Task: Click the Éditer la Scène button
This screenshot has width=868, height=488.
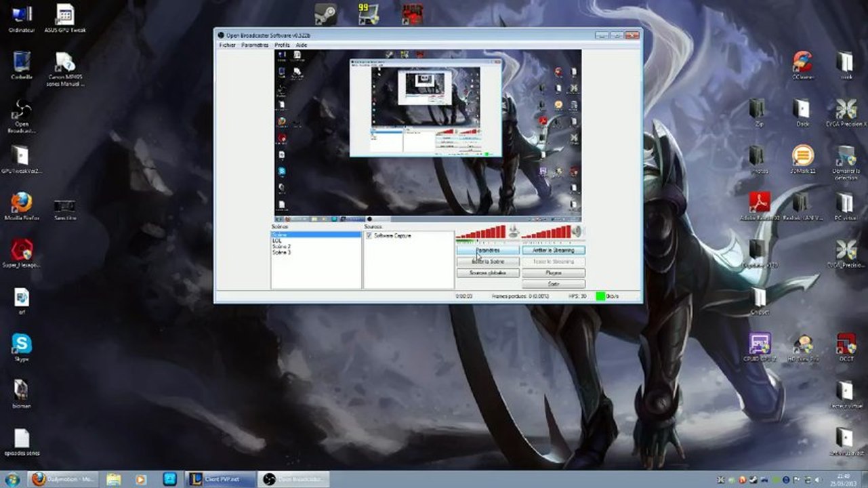Action: click(488, 262)
